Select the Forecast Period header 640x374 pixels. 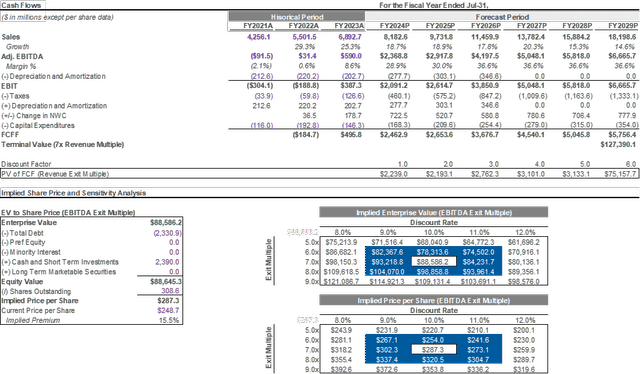pyautogui.click(x=502, y=17)
